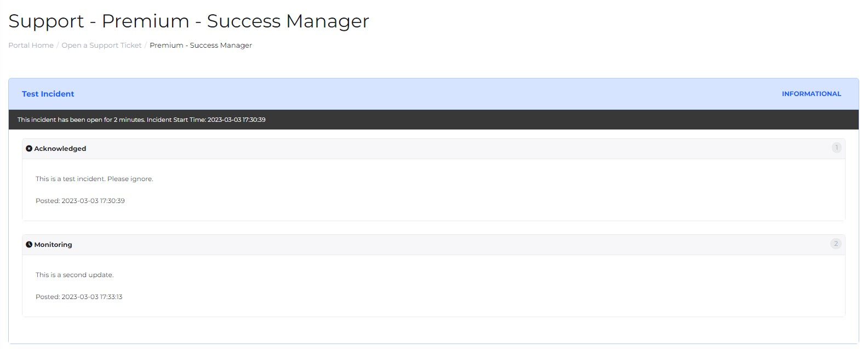This screenshot has height=349, width=868.
Task: Click the Posted 17:33:13 timestamp
Action: (79, 297)
